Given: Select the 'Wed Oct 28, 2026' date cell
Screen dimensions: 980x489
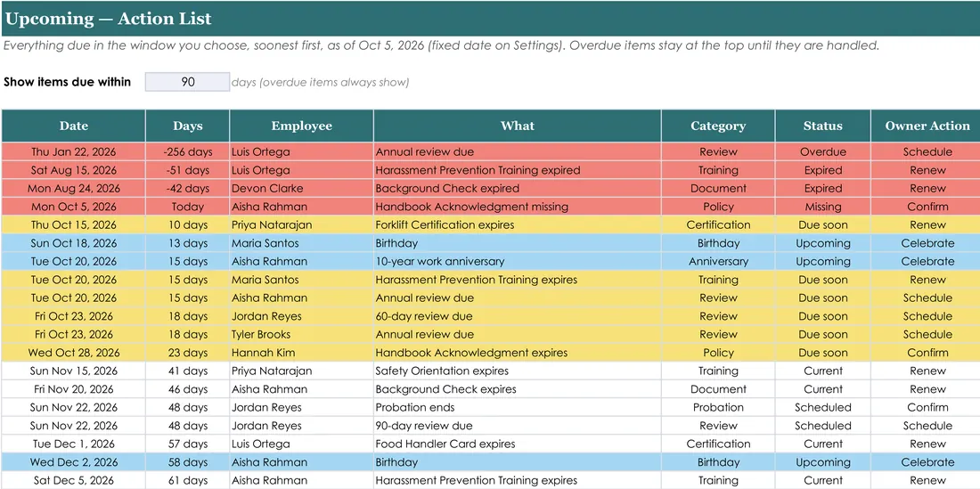Looking at the screenshot, I should tap(74, 353).
